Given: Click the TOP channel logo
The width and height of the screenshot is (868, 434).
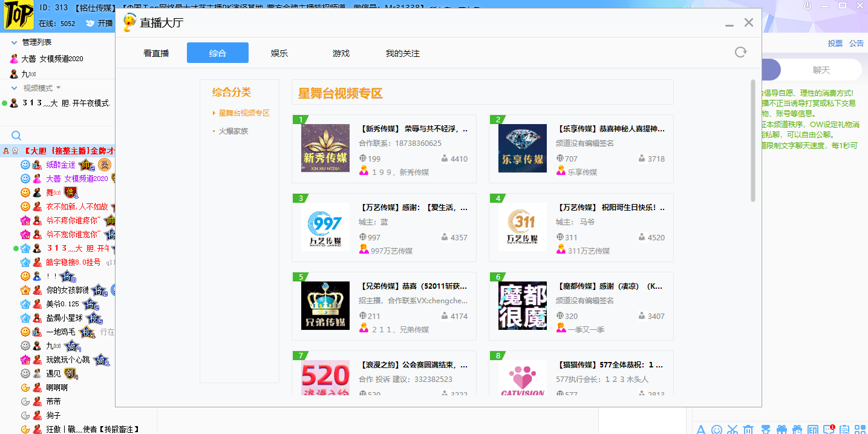Looking at the screenshot, I should 18,16.
